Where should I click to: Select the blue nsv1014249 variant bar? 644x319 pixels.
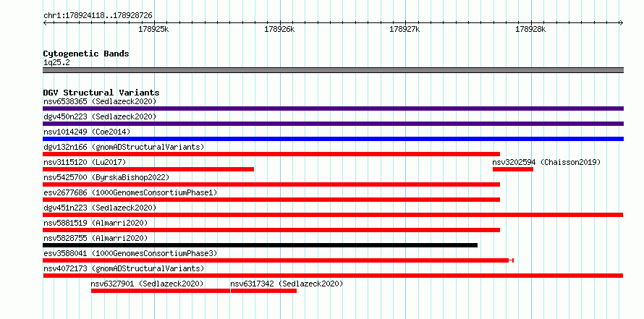(x=333, y=139)
